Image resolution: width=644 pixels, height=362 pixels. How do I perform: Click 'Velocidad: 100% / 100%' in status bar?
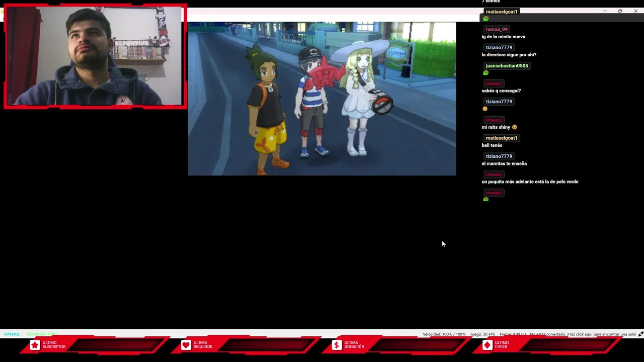444,334
